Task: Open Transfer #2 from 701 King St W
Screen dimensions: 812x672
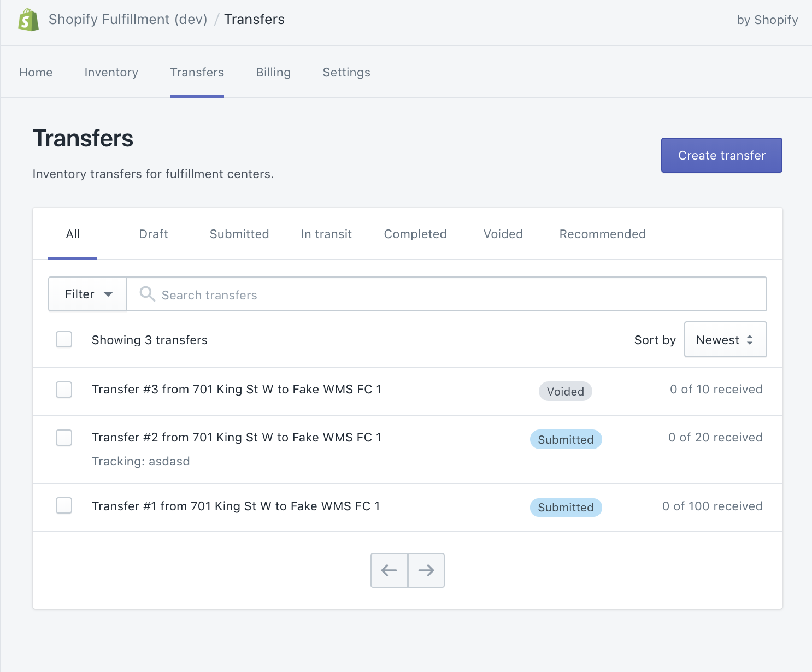Action: coord(237,437)
